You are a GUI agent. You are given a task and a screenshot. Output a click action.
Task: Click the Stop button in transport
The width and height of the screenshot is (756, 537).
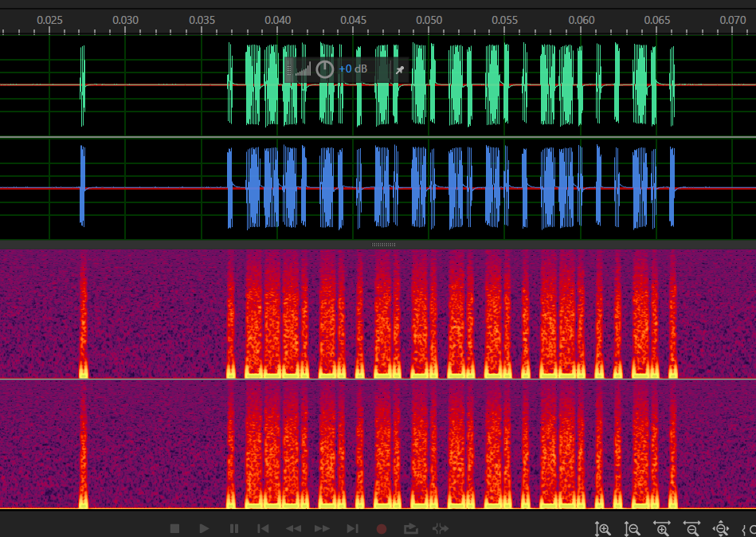pyautogui.click(x=175, y=528)
